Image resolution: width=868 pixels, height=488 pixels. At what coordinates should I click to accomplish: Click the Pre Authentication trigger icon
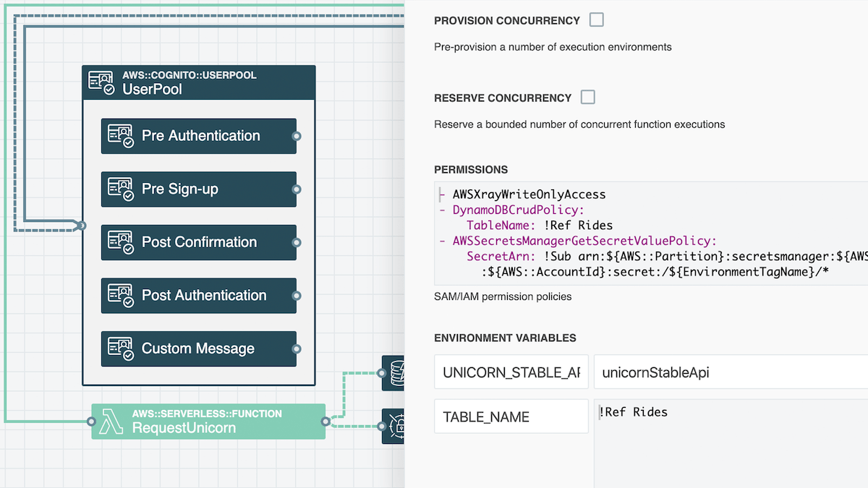point(121,136)
